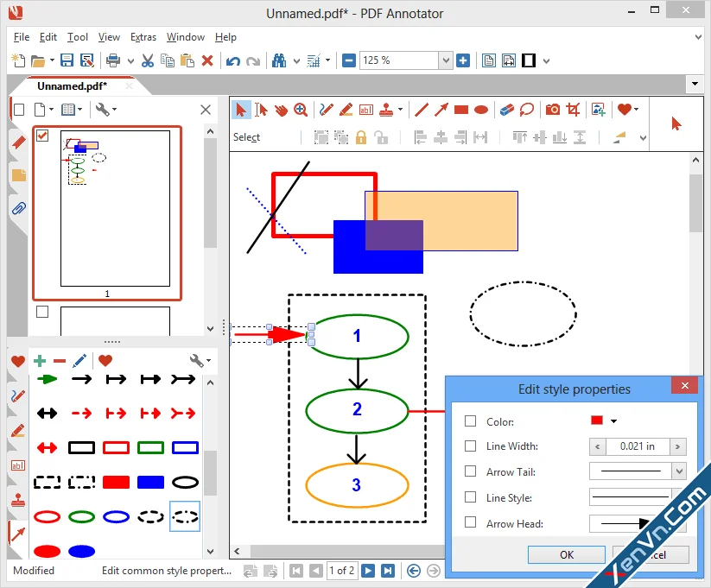Expand the Arrow Tail style dropdown

pyautogui.click(x=679, y=471)
